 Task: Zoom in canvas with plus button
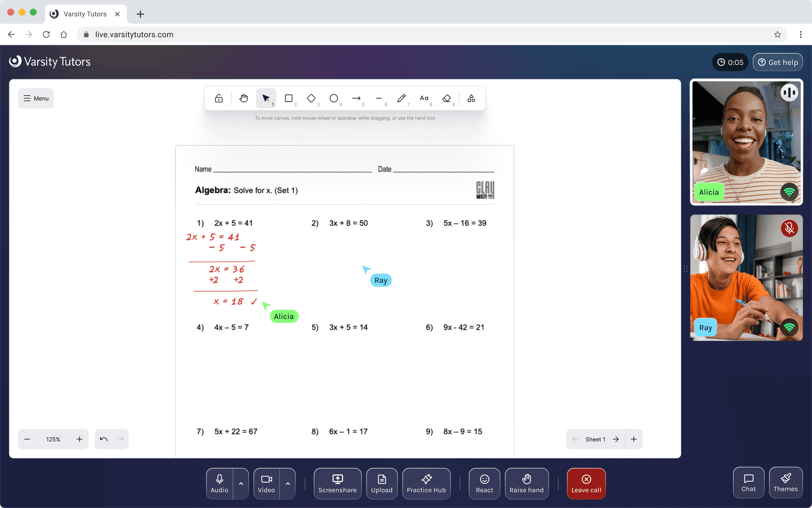coord(80,439)
